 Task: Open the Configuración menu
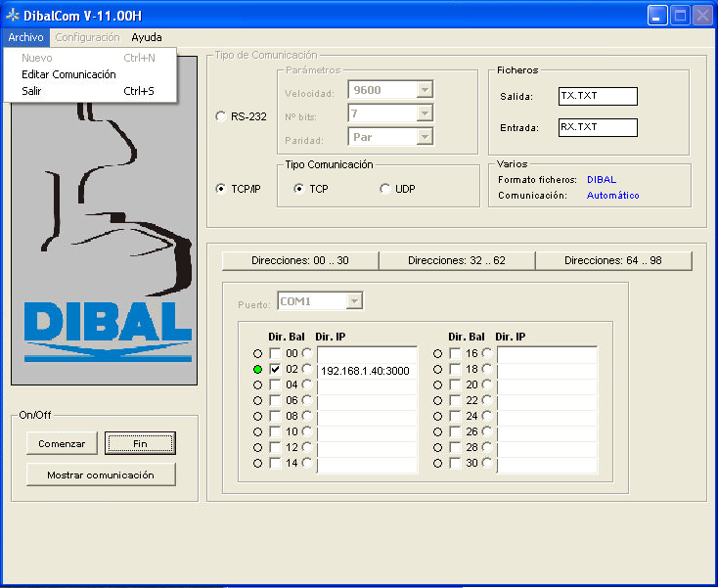(87, 37)
